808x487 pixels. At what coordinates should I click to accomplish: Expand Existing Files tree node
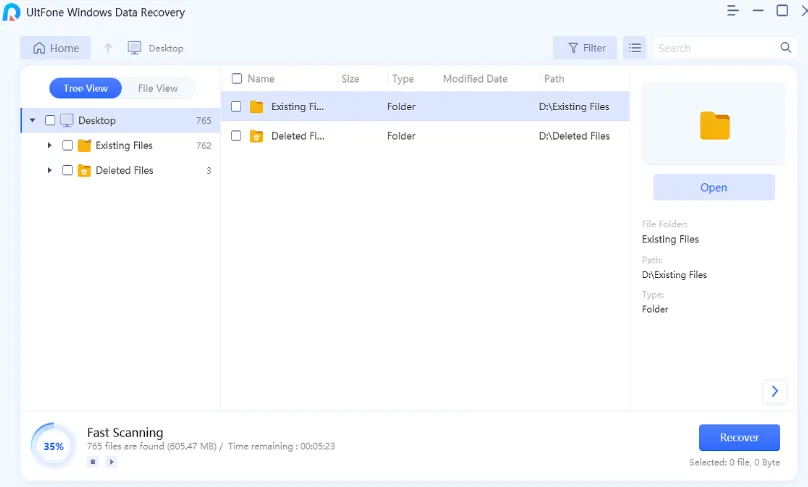49,145
